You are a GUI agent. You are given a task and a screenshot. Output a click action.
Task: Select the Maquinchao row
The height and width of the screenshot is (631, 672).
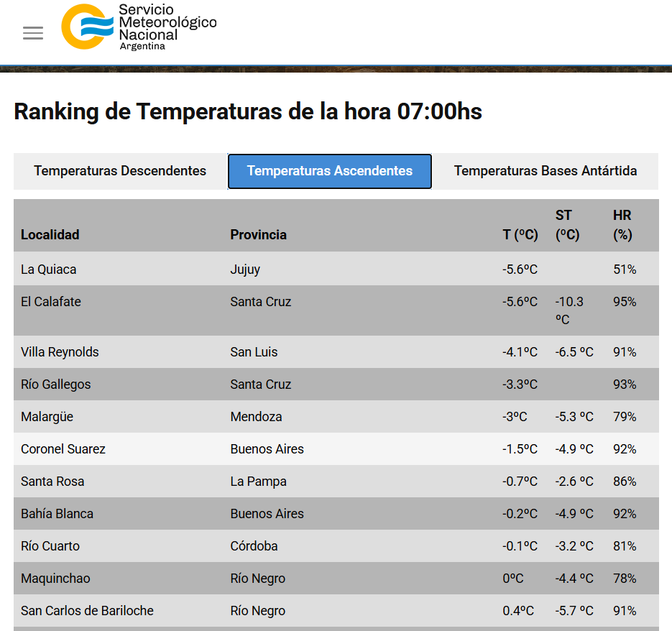[x=336, y=579]
